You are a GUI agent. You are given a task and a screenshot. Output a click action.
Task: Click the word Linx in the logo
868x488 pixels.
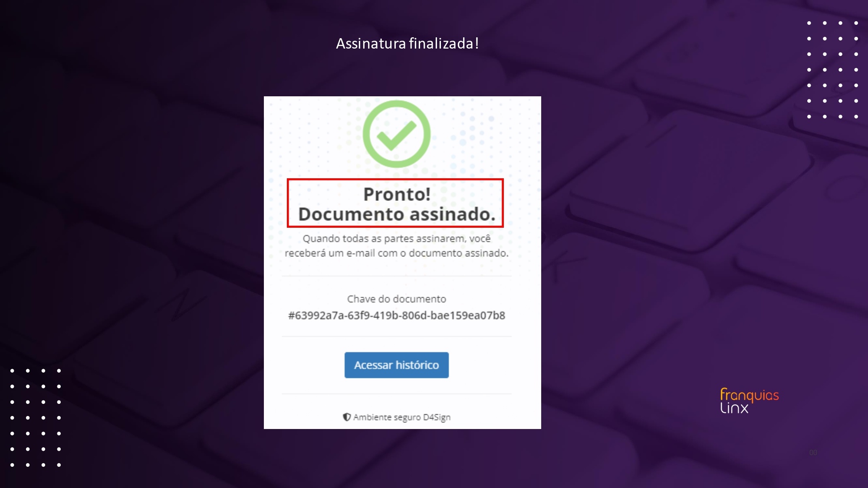tap(734, 408)
